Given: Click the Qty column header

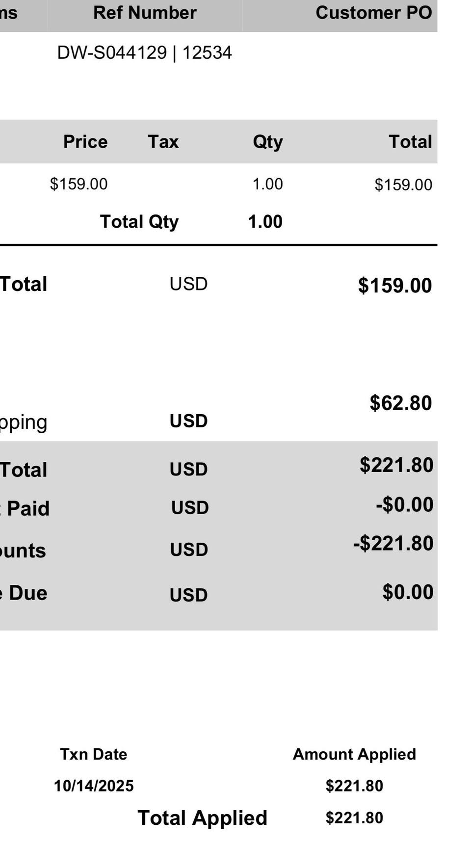Looking at the screenshot, I should pyautogui.click(x=268, y=142).
